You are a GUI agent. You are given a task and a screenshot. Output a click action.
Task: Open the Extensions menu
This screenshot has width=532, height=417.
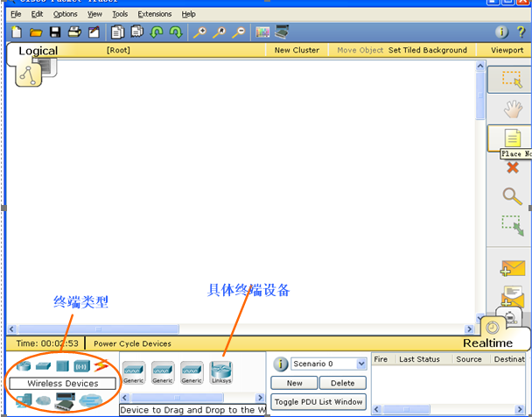point(154,14)
